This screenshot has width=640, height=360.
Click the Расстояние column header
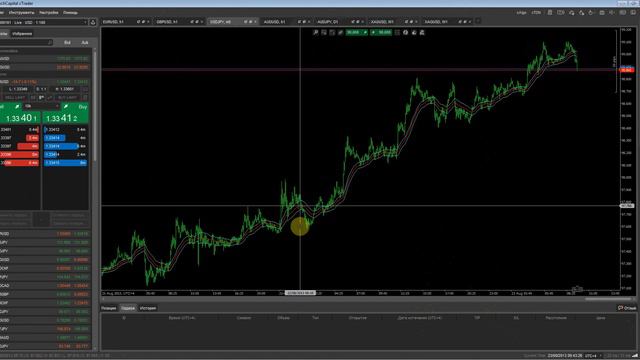pyautogui.click(x=556, y=318)
